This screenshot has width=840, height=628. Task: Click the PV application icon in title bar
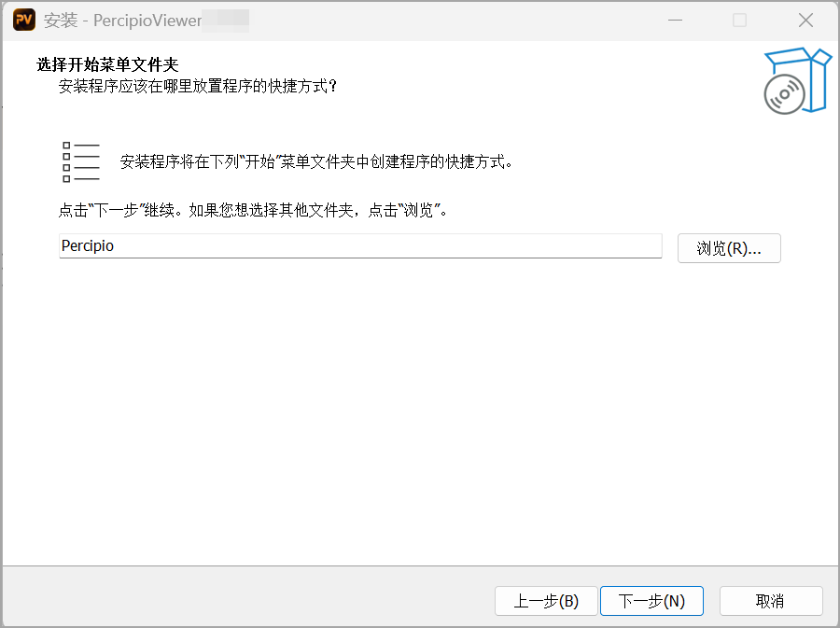pyautogui.click(x=24, y=20)
